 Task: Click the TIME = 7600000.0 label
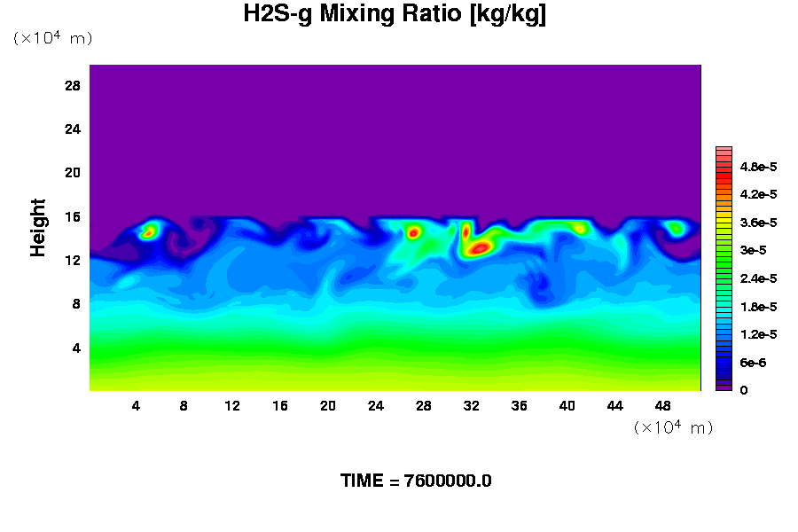point(416,481)
